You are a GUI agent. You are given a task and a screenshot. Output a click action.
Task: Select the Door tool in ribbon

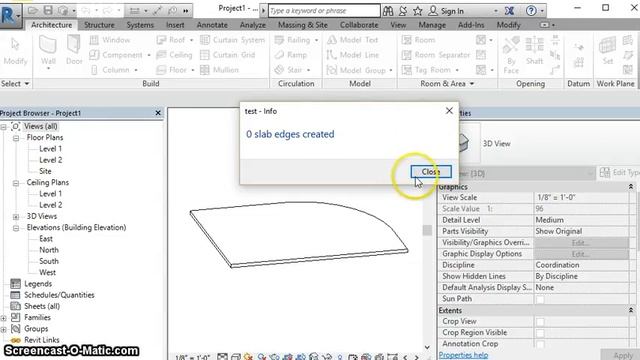(x=74, y=51)
